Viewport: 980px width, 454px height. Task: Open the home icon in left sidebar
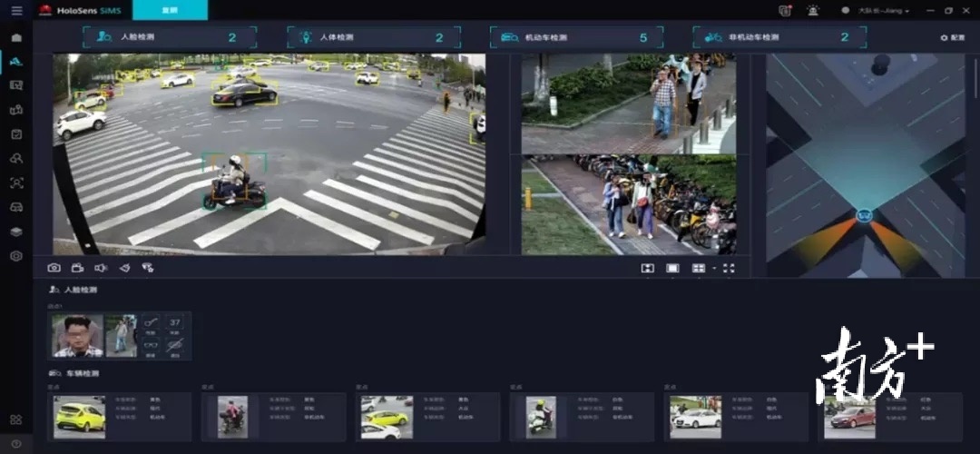tap(16, 37)
